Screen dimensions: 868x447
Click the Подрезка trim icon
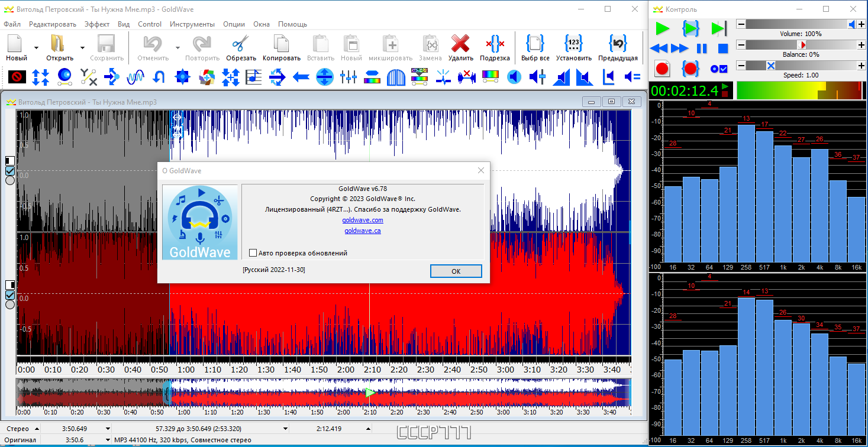point(495,43)
